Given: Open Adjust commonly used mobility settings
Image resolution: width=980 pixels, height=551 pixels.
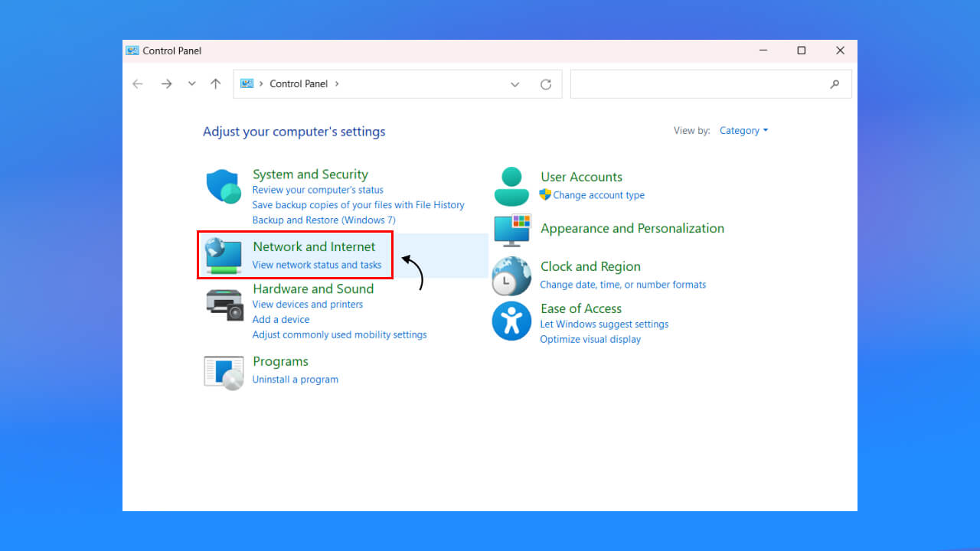Looking at the screenshot, I should 340,335.
